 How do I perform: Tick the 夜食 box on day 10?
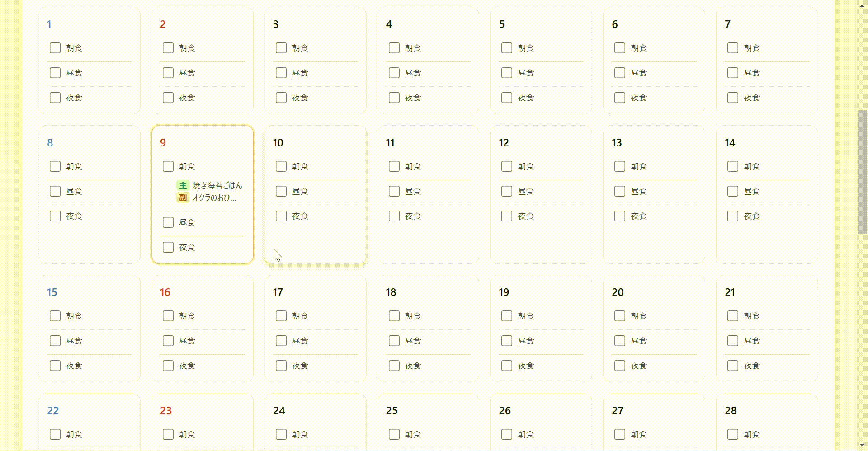point(281,216)
